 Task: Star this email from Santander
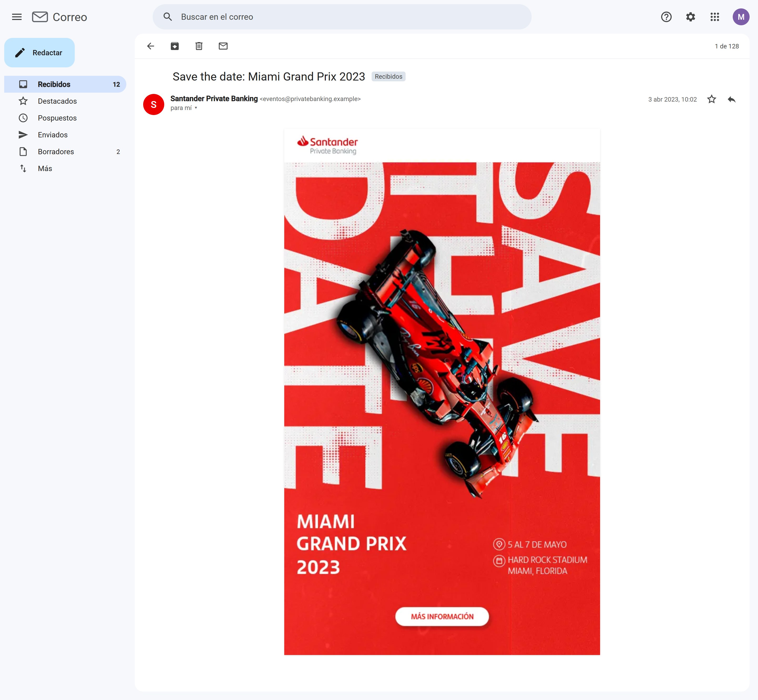click(x=711, y=99)
